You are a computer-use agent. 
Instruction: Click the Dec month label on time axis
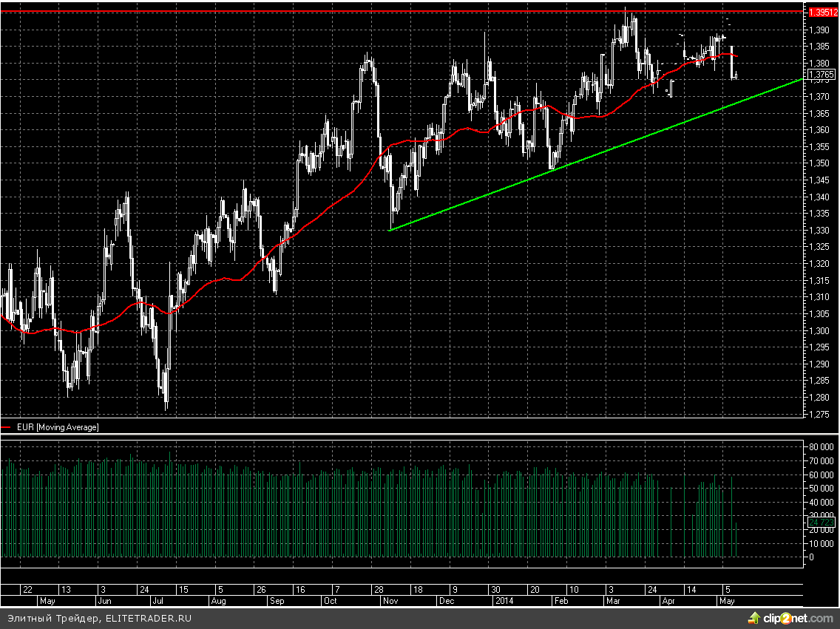[447, 601]
